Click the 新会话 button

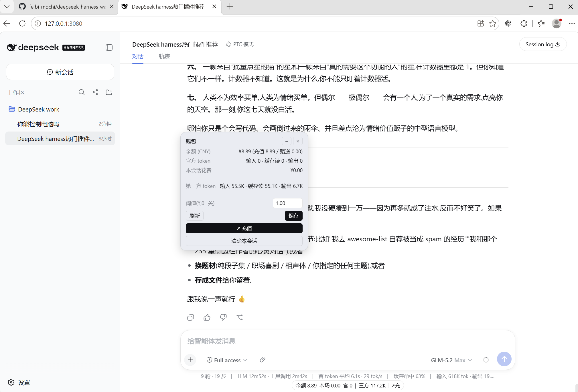pos(60,72)
